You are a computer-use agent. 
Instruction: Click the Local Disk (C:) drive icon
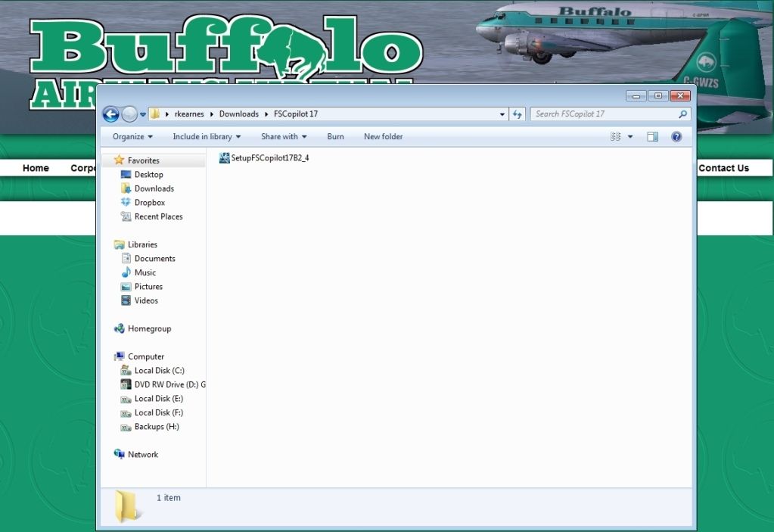point(126,370)
